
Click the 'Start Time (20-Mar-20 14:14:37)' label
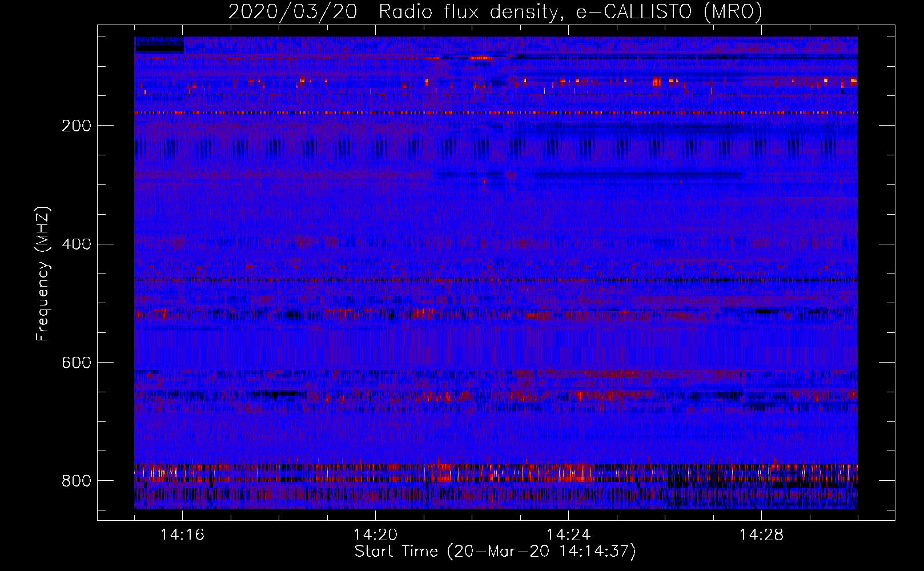(x=495, y=552)
